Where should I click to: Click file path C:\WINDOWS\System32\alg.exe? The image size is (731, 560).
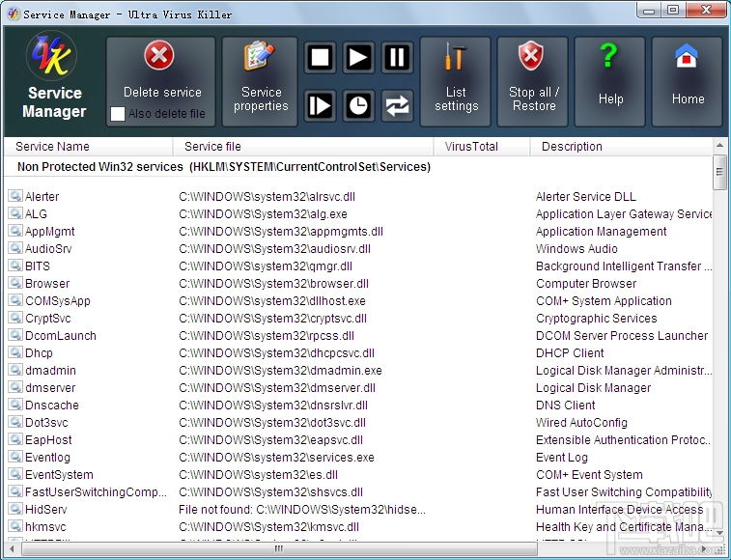click(x=263, y=214)
